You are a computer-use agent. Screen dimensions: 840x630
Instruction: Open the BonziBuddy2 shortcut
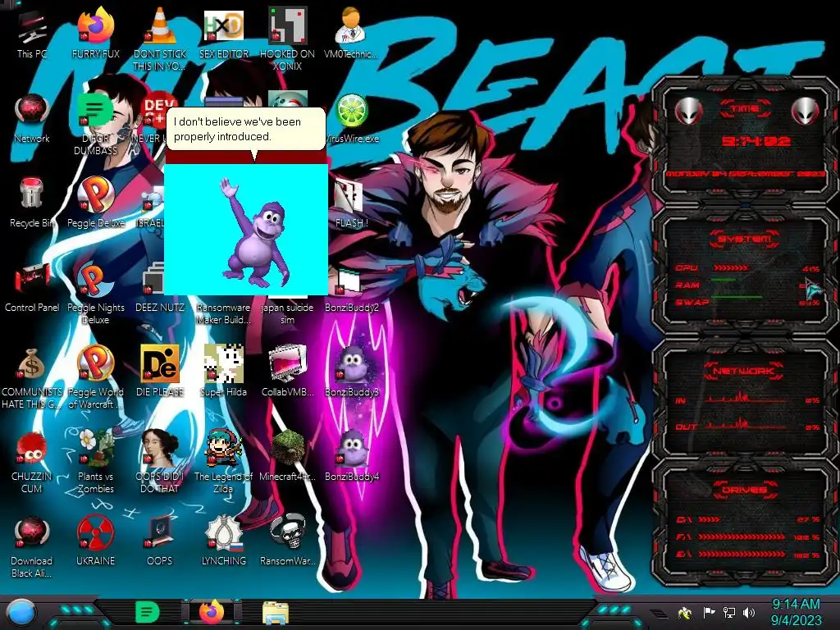tap(352, 290)
